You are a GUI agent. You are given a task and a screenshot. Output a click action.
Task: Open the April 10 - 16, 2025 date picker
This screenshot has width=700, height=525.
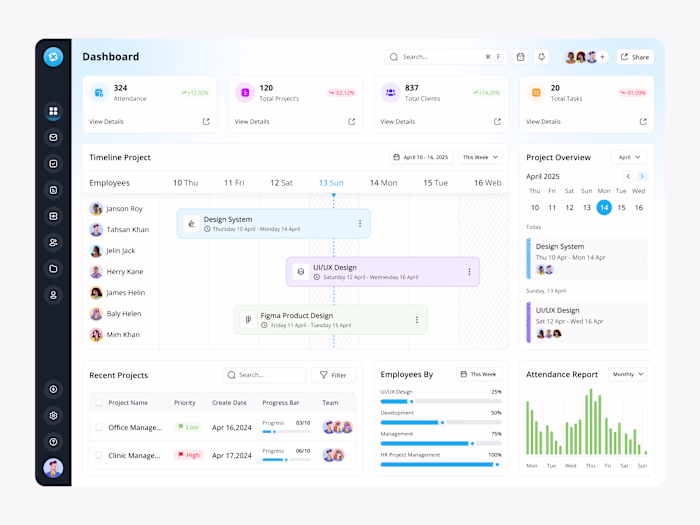(421, 157)
